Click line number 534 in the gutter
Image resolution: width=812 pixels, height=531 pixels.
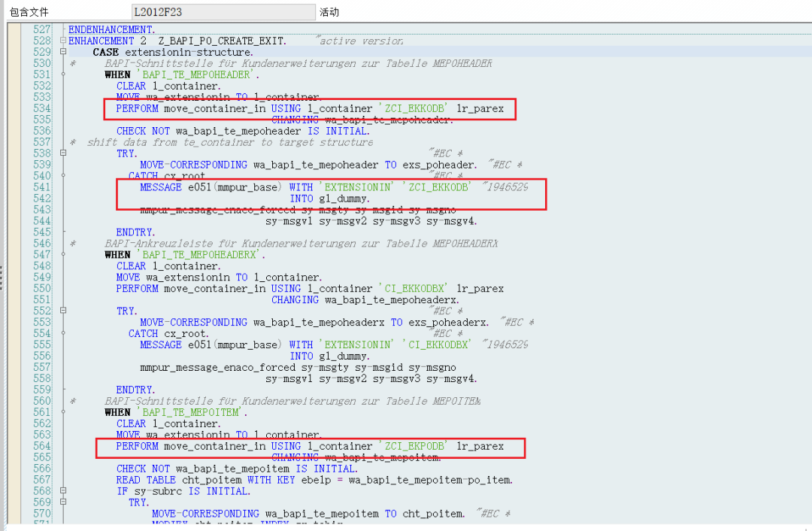coord(42,108)
